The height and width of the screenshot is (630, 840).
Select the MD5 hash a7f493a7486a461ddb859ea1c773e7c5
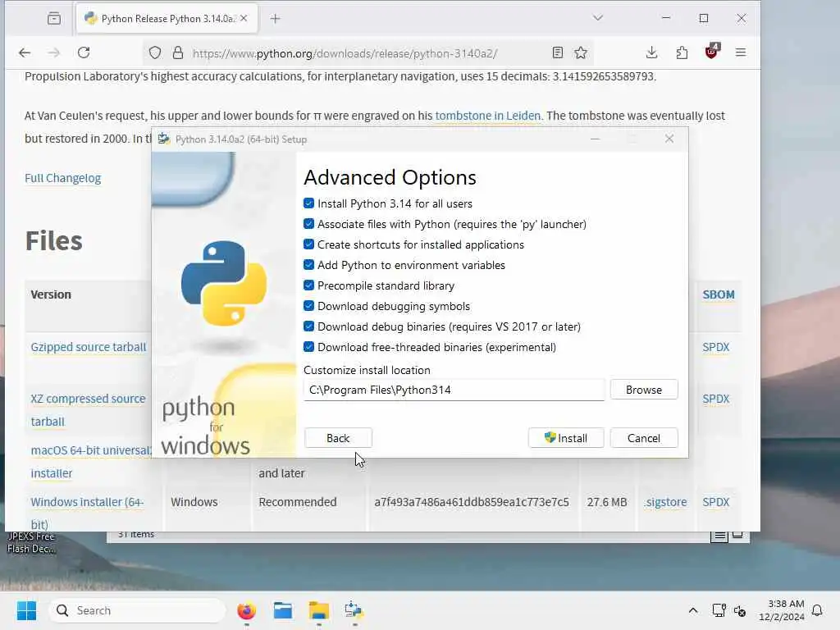coord(472,502)
